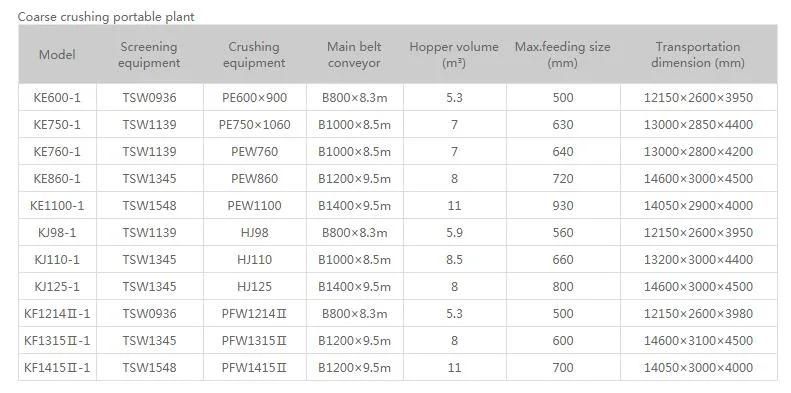Select the Max.feeding size (mm) header
Screen dimensions: 791x393
(562, 54)
